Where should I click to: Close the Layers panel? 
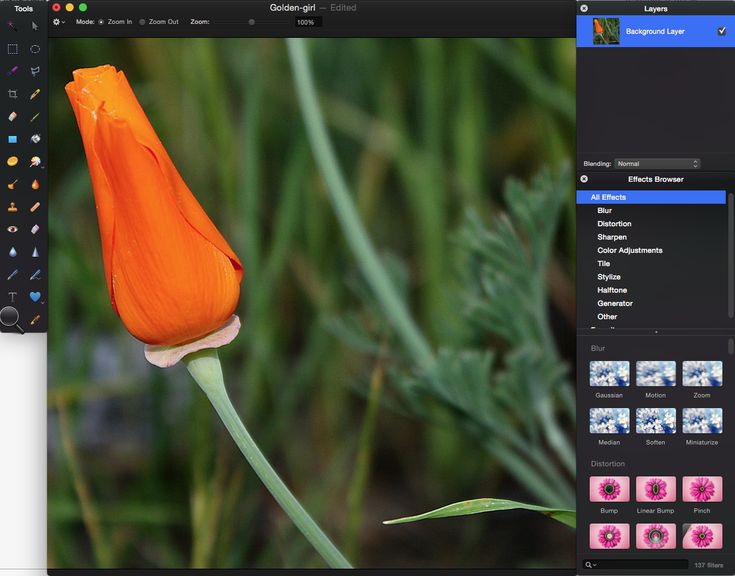(584, 8)
